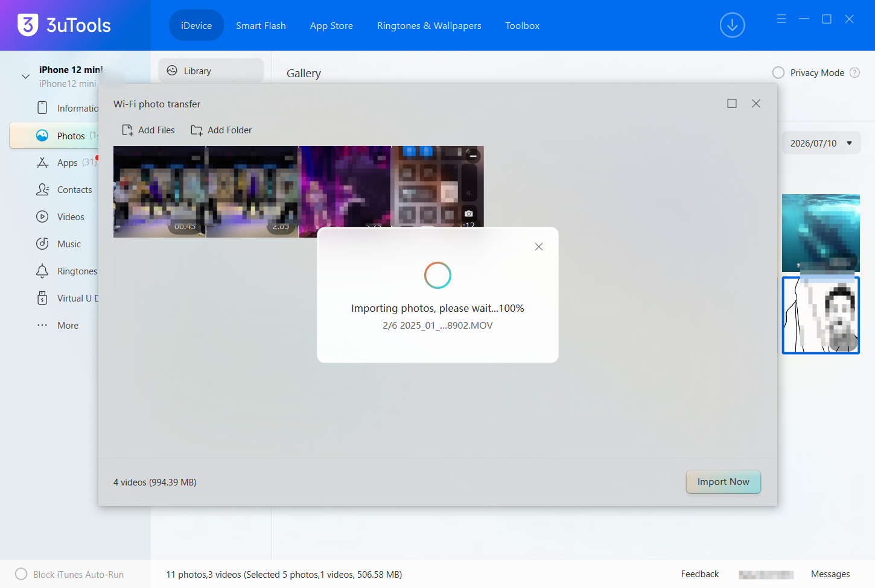Collapse the iPhone 12 mini device tree
Image resolution: width=875 pixels, height=588 pixels.
(x=25, y=77)
